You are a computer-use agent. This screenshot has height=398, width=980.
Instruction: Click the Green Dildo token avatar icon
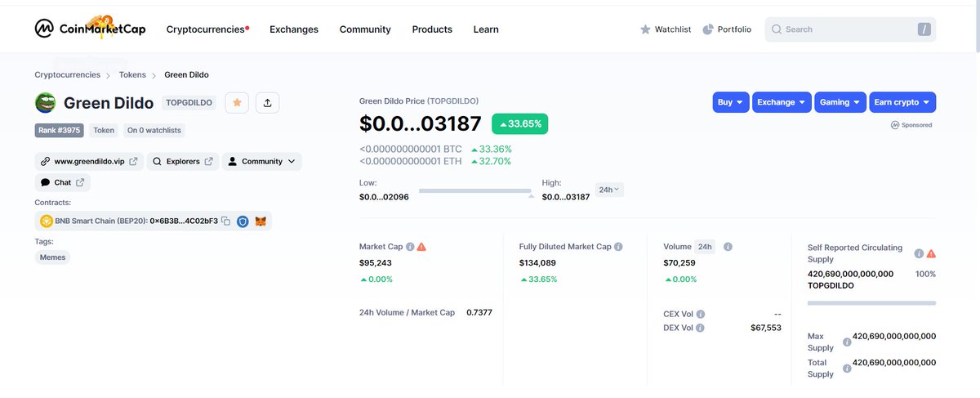click(45, 103)
